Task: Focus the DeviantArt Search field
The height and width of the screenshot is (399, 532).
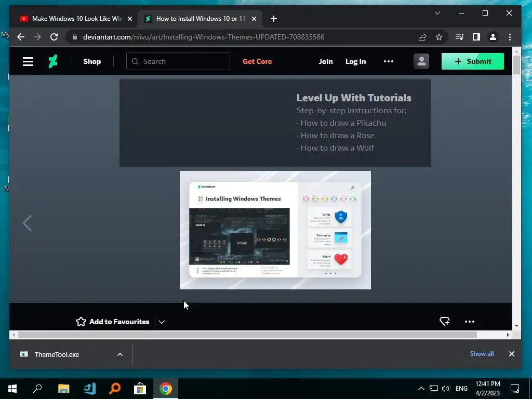Action: click(x=178, y=61)
